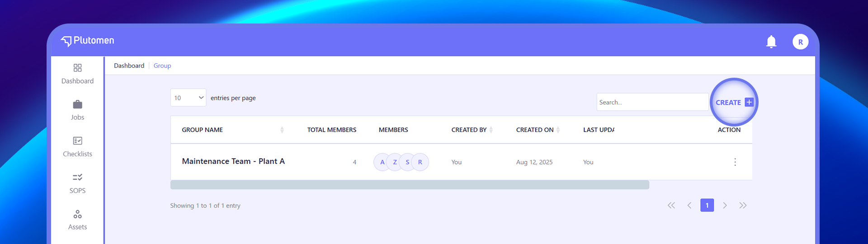Click the ACTION column header

(729, 130)
